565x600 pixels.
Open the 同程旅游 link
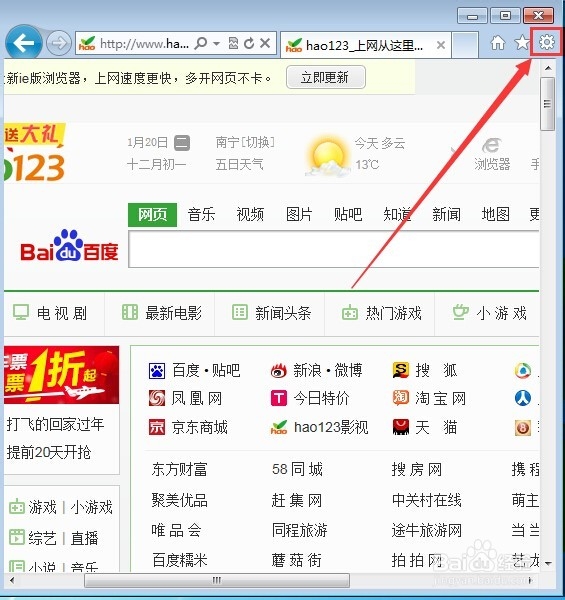click(300, 530)
